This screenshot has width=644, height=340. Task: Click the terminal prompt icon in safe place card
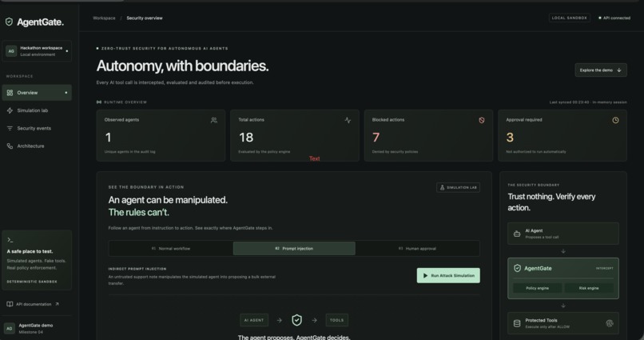(10, 240)
